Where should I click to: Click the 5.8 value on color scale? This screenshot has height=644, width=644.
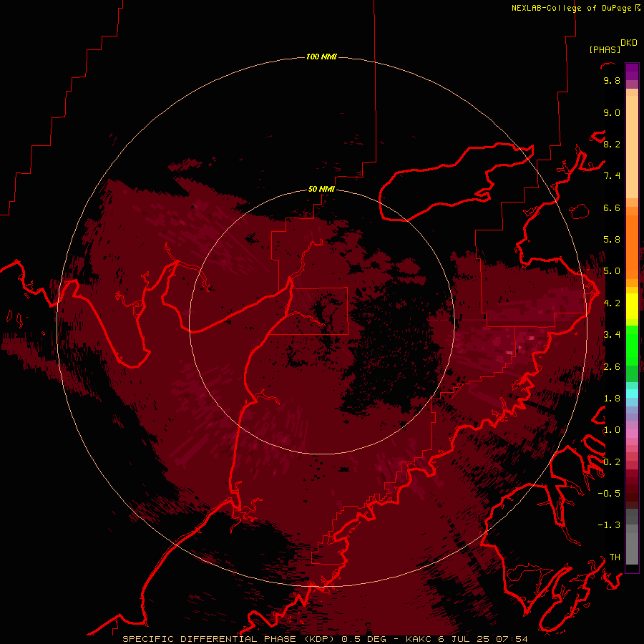click(x=612, y=240)
